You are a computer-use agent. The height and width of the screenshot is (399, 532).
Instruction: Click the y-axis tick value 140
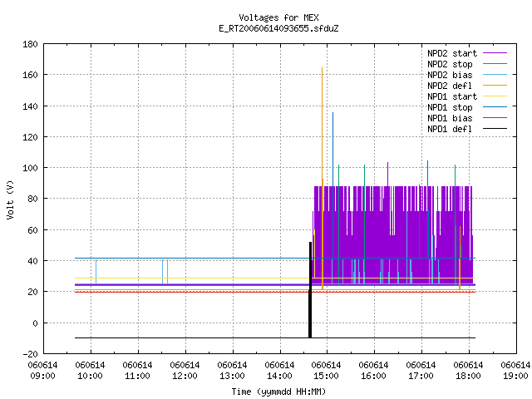(x=30, y=106)
